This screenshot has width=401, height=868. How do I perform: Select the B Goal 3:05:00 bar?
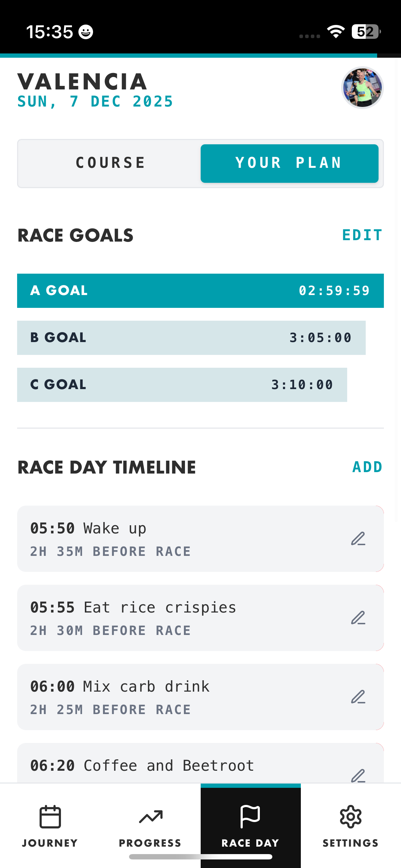tap(191, 338)
